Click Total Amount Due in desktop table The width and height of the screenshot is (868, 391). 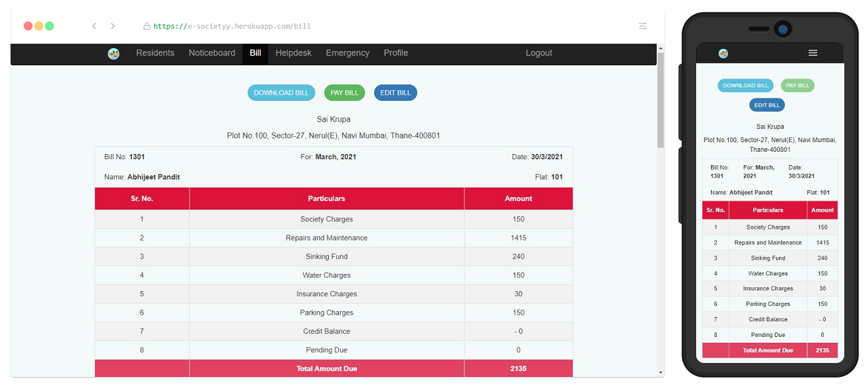pyautogui.click(x=327, y=368)
